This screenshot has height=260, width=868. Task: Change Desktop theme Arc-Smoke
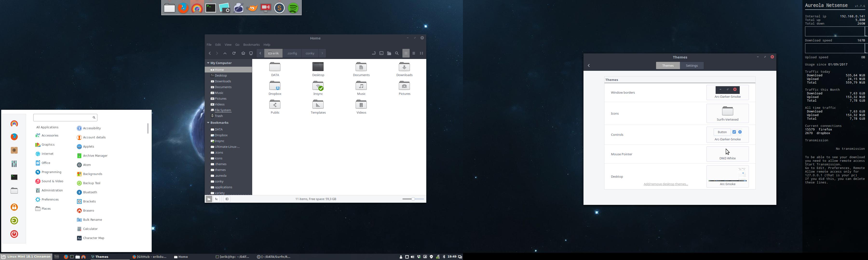(727, 177)
